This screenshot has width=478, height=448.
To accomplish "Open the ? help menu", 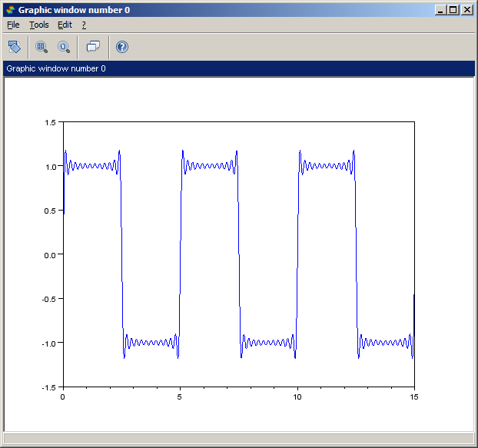I will tap(84, 25).
